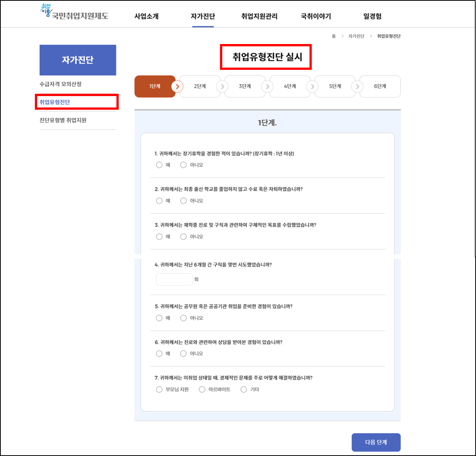Click the chevron arrow after 2단계
This screenshot has width=476, height=456.
pos(222,86)
